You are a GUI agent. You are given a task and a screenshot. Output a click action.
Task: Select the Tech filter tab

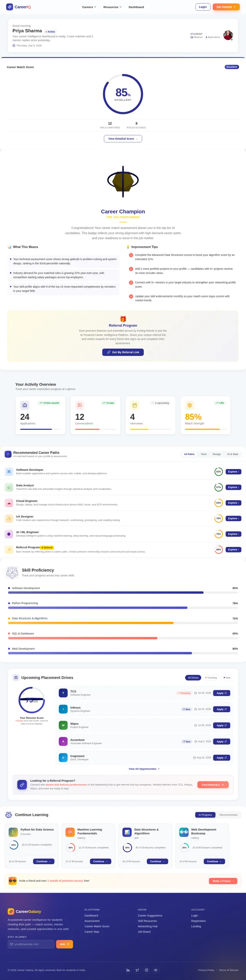tap(204, 454)
